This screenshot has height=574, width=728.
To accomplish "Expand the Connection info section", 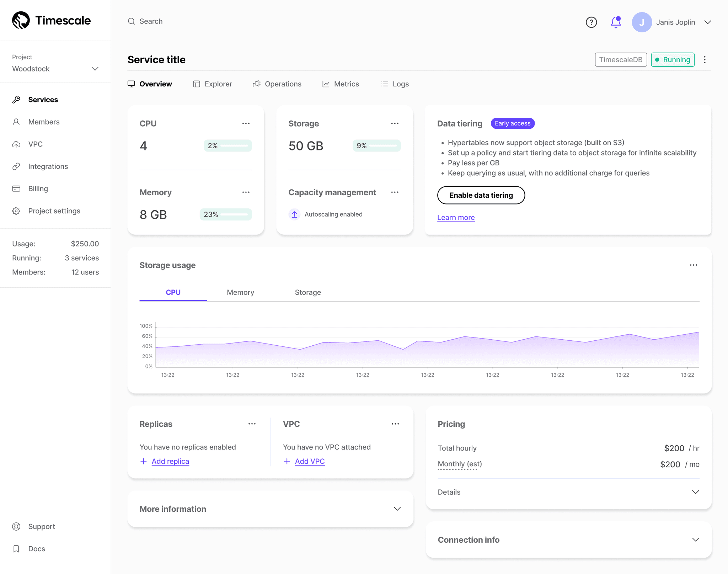I will (x=696, y=539).
